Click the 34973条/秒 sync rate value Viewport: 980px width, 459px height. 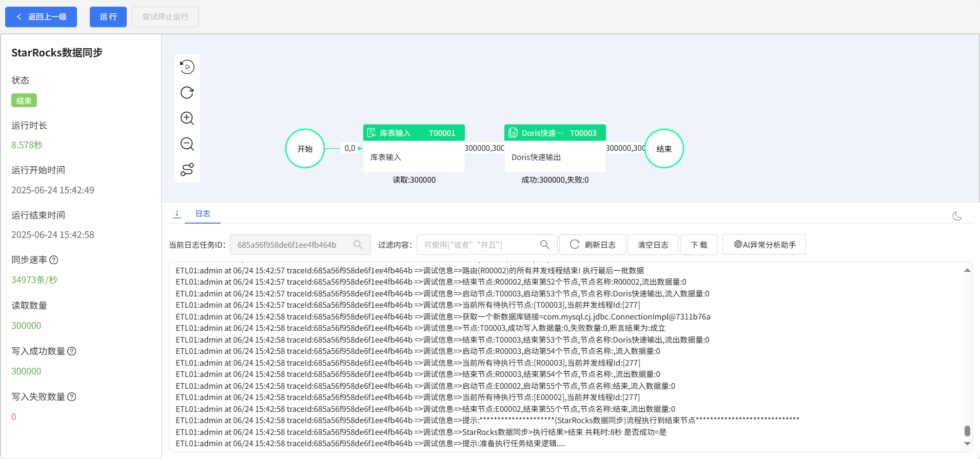point(34,280)
